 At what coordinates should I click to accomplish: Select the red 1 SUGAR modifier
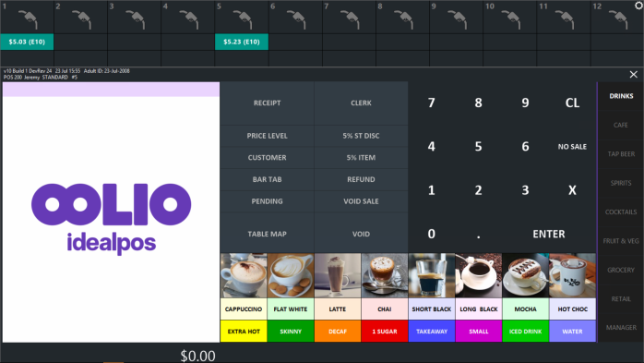385,332
